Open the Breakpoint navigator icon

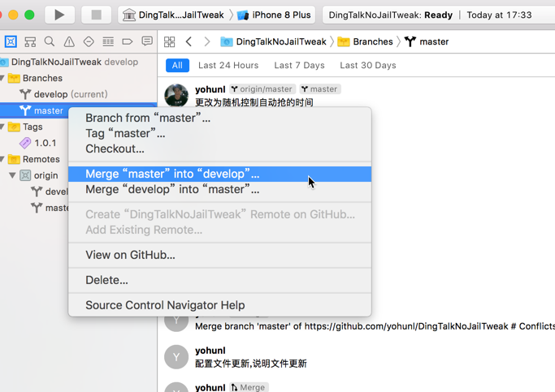[128, 41]
